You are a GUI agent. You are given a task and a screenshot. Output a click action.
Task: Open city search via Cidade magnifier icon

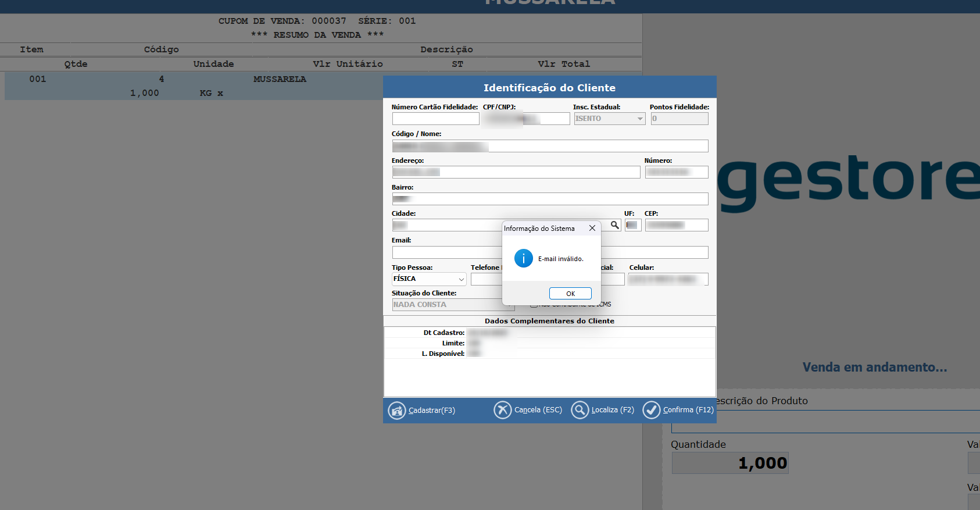[614, 225]
